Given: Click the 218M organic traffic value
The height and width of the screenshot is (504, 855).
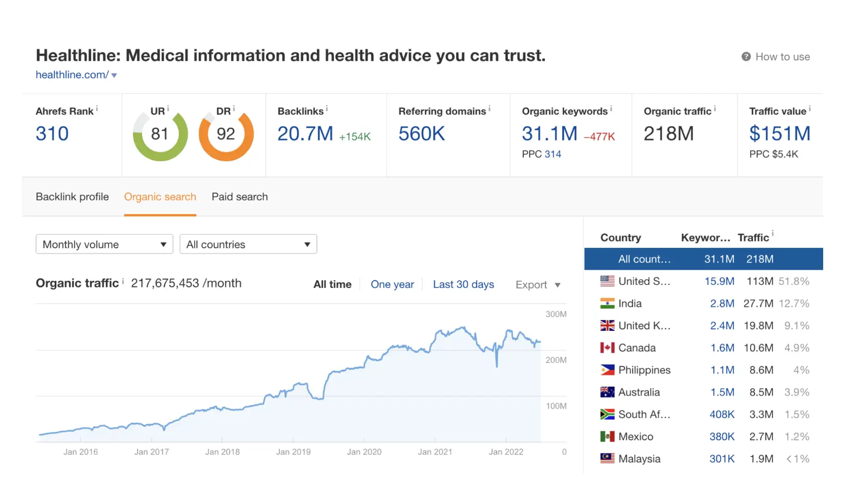Looking at the screenshot, I should (x=669, y=134).
